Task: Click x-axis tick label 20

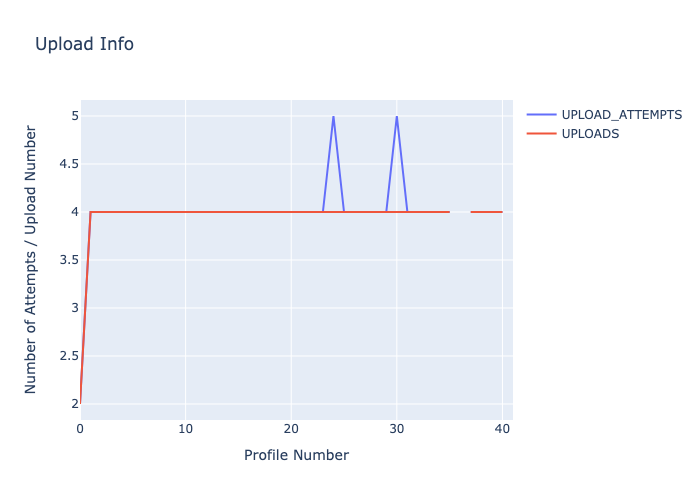Action: (x=291, y=428)
